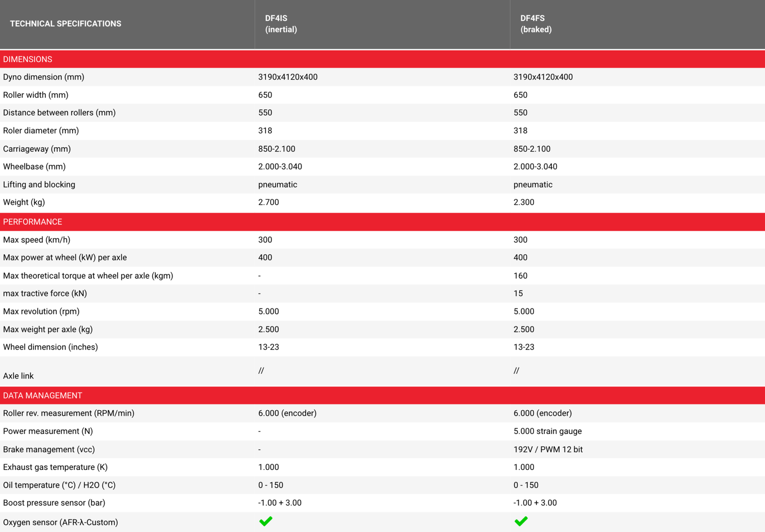
Task: Select the DF4FS (braked) column header
Action: (535, 24)
